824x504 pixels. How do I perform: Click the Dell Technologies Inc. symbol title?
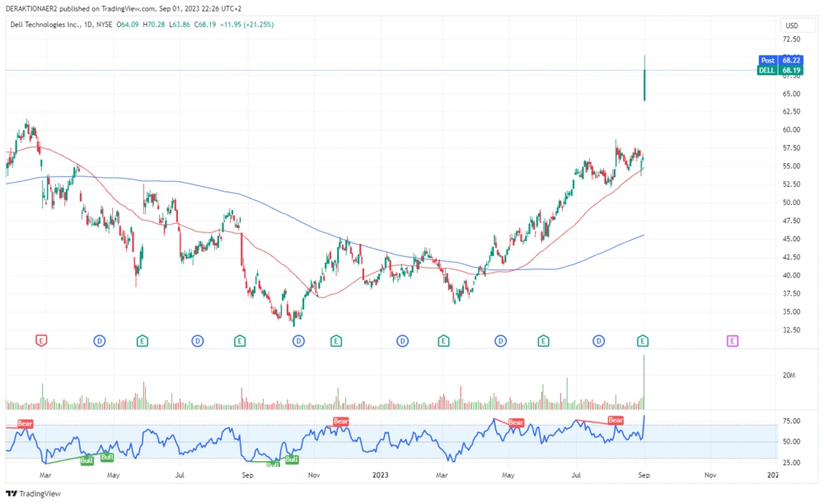tap(43, 25)
